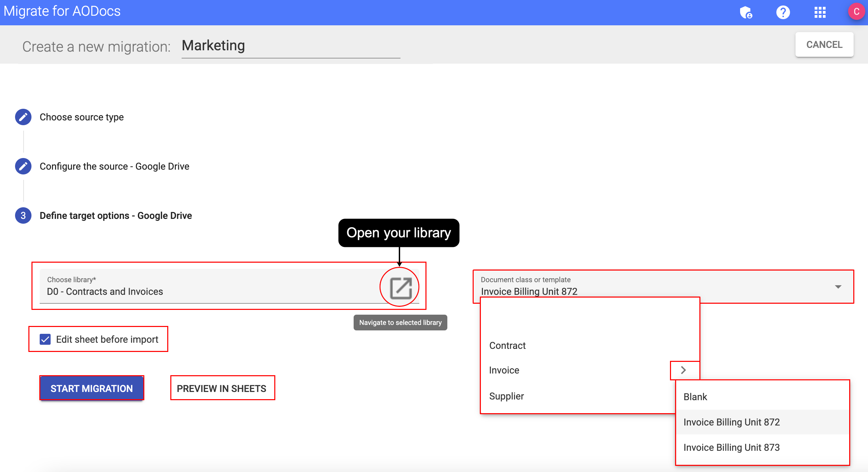Select the Blank template option
This screenshot has height=472, width=868.
pyautogui.click(x=695, y=397)
